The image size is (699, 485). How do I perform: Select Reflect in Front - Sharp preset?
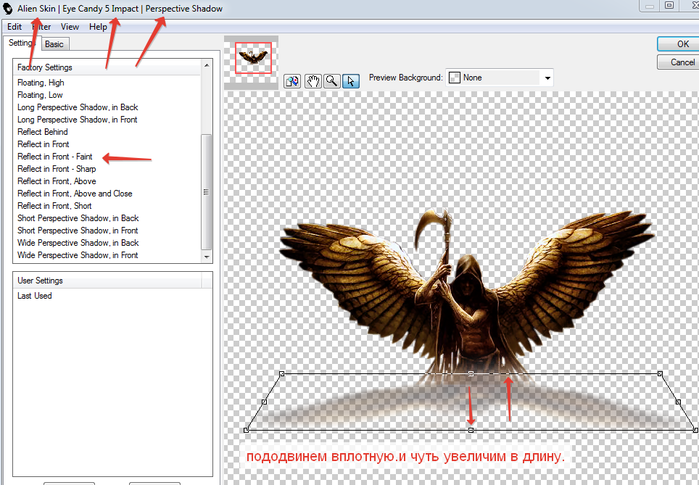[57, 169]
